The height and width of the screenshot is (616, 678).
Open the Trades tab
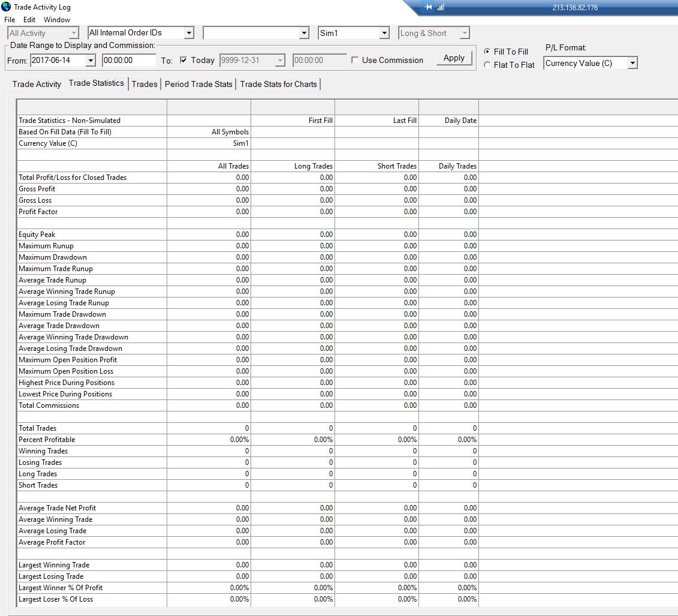[144, 84]
